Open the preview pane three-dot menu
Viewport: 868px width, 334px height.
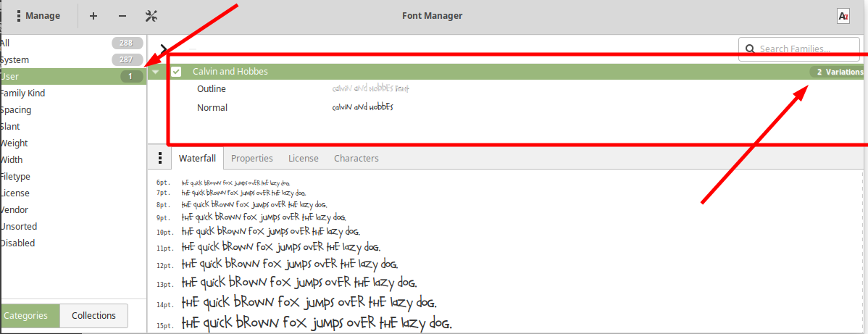click(x=161, y=159)
